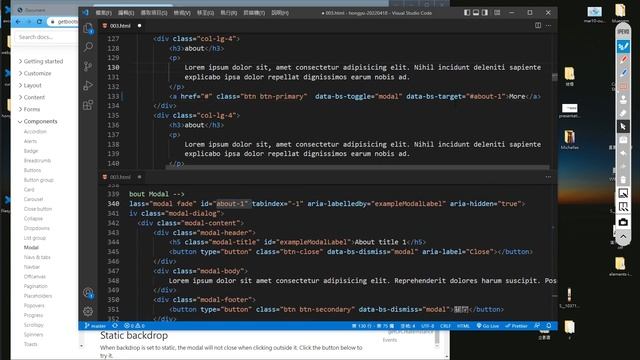640x360 pixels.
Task: Select the blue pen in annotation toolbar
Action: coord(623,73)
